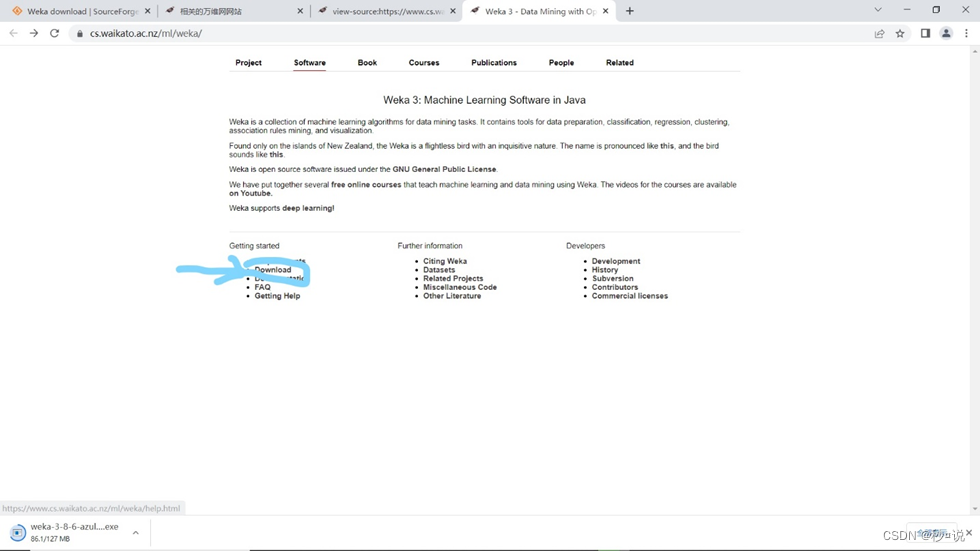Open the Development link

tap(616, 261)
